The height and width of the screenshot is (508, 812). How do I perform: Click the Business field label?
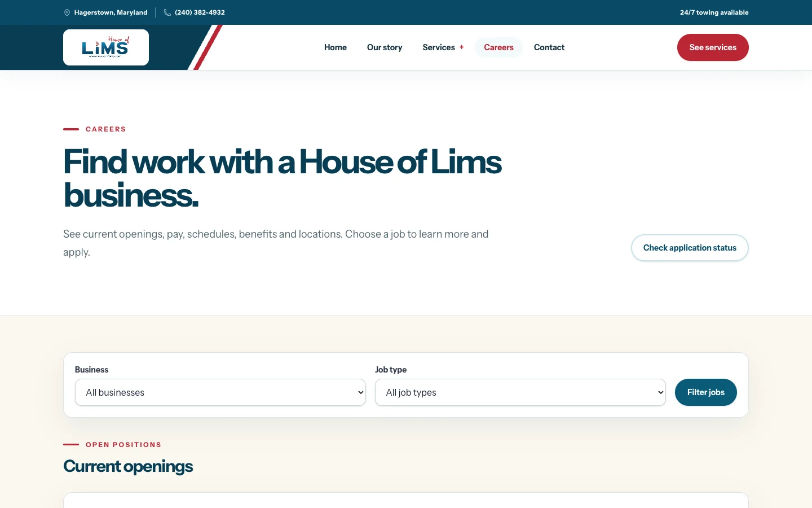91,370
